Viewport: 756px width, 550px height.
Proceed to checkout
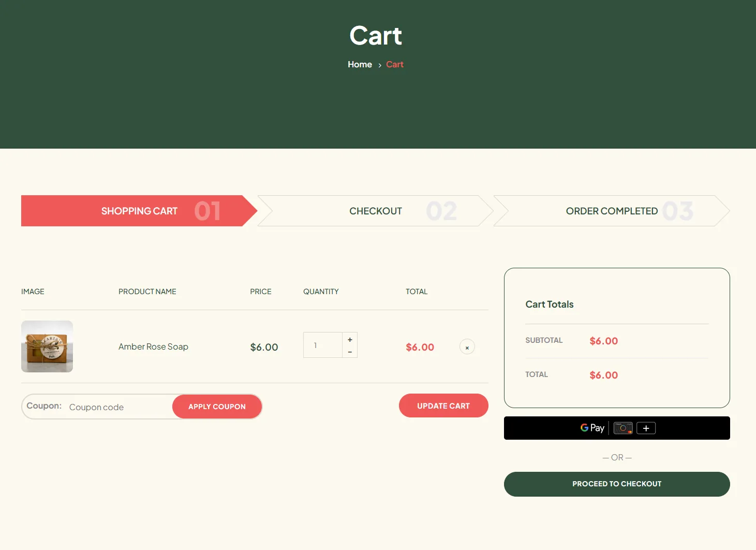click(x=617, y=484)
